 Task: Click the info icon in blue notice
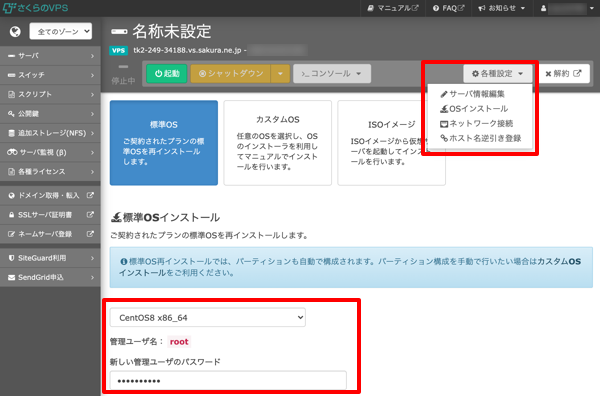(124, 262)
